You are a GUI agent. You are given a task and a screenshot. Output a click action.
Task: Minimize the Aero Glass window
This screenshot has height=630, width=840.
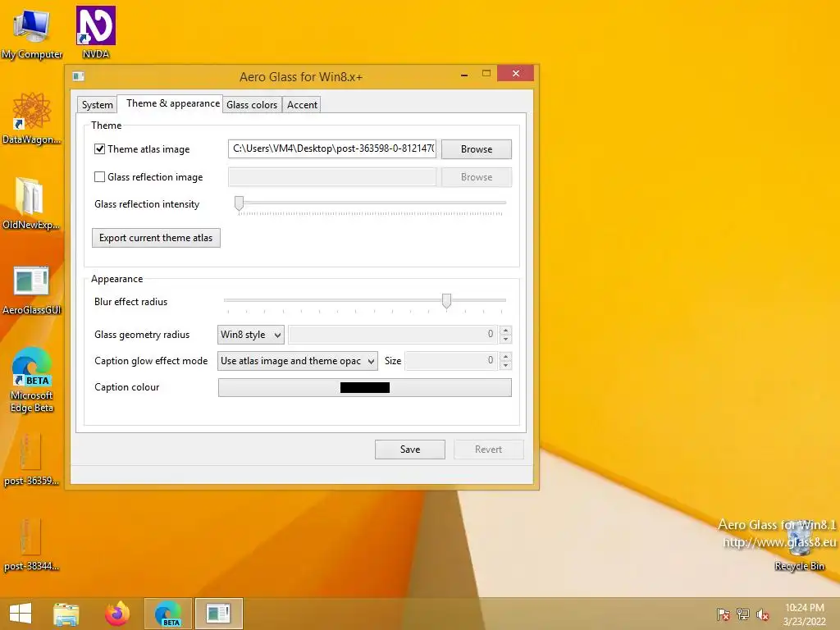pyautogui.click(x=464, y=74)
